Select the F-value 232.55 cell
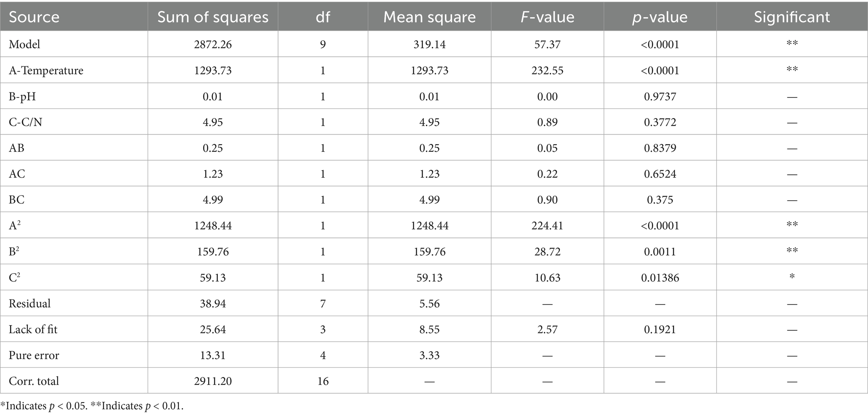The width and height of the screenshot is (868, 416). (x=547, y=70)
